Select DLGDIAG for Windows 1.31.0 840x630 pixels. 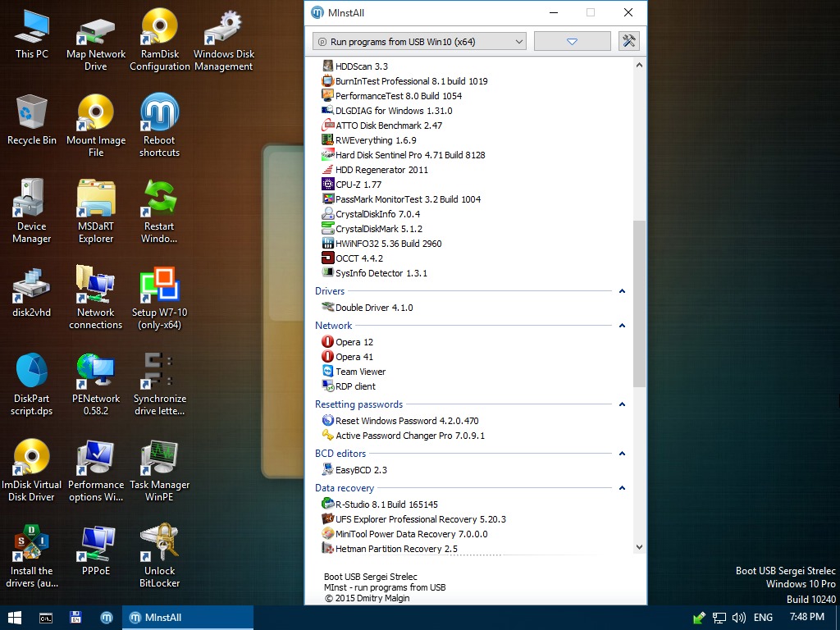pyautogui.click(x=387, y=111)
